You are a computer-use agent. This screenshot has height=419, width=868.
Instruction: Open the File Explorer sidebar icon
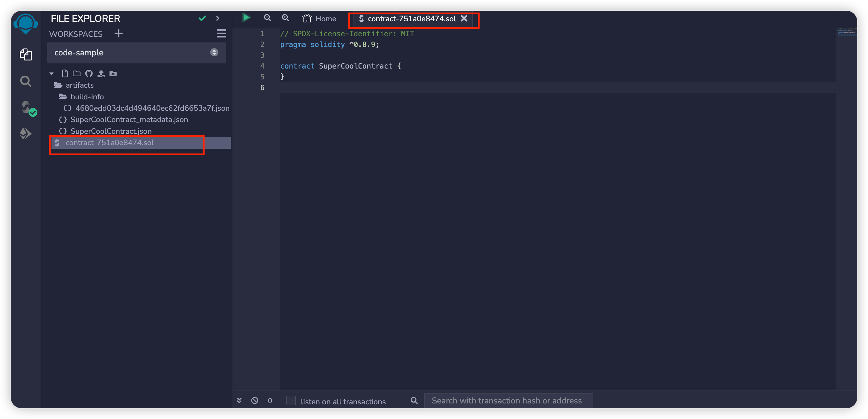pyautogui.click(x=26, y=54)
